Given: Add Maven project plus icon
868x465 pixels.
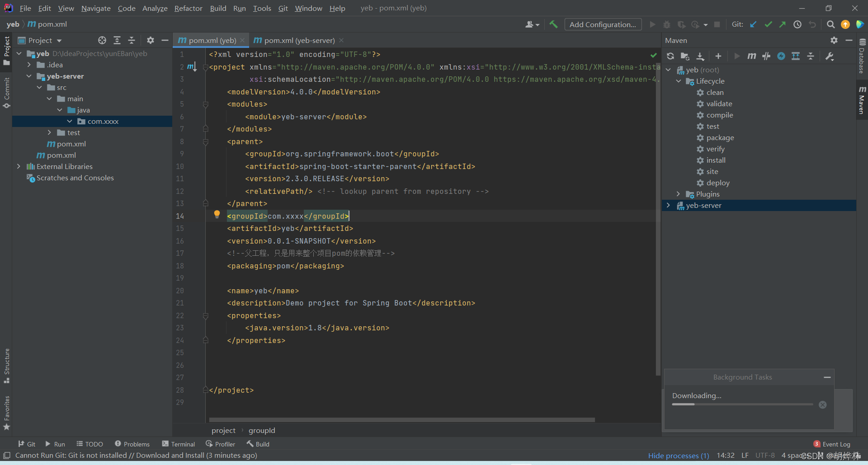Looking at the screenshot, I should click(718, 56).
